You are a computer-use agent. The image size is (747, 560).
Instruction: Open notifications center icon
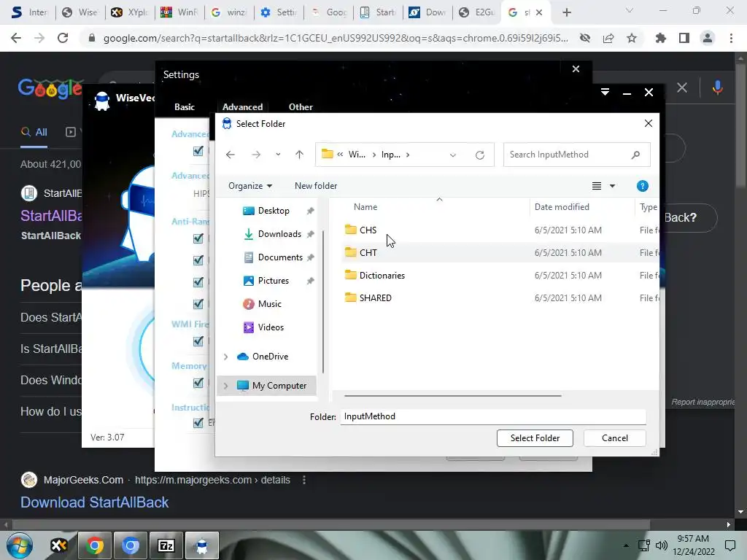click(729, 545)
